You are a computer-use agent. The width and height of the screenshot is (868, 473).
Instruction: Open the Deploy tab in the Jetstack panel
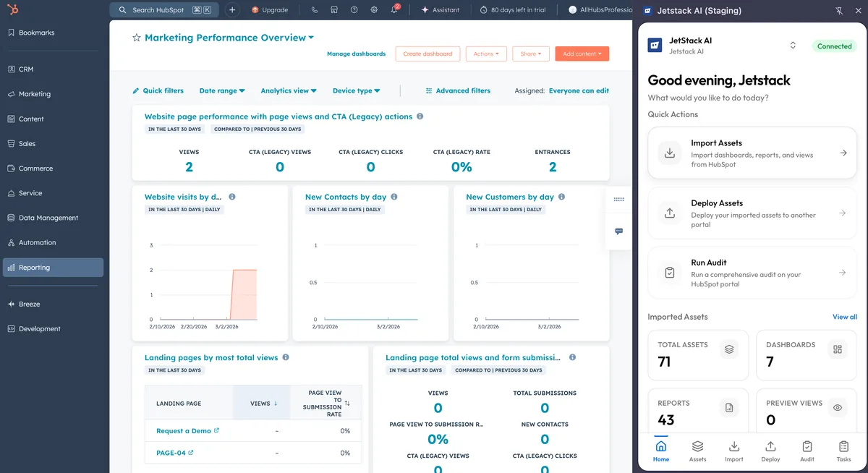pyautogui.click(x=770, y=450)
